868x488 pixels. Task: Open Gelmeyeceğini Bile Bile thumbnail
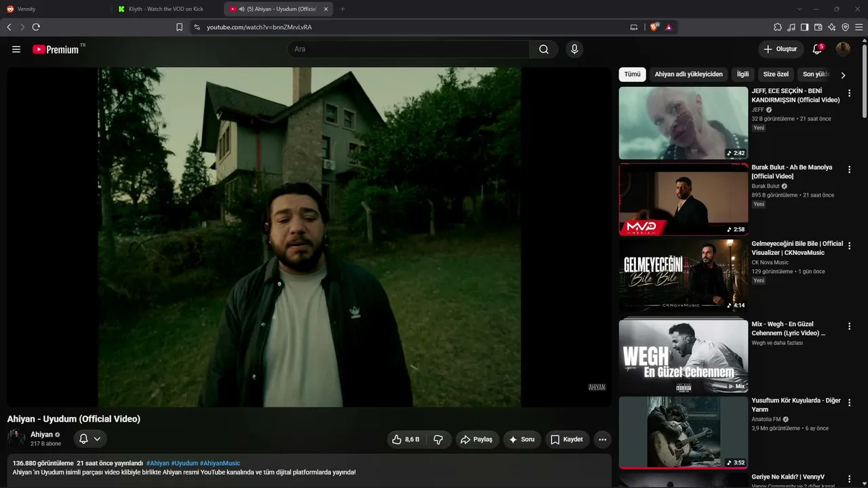click(684, 275)
